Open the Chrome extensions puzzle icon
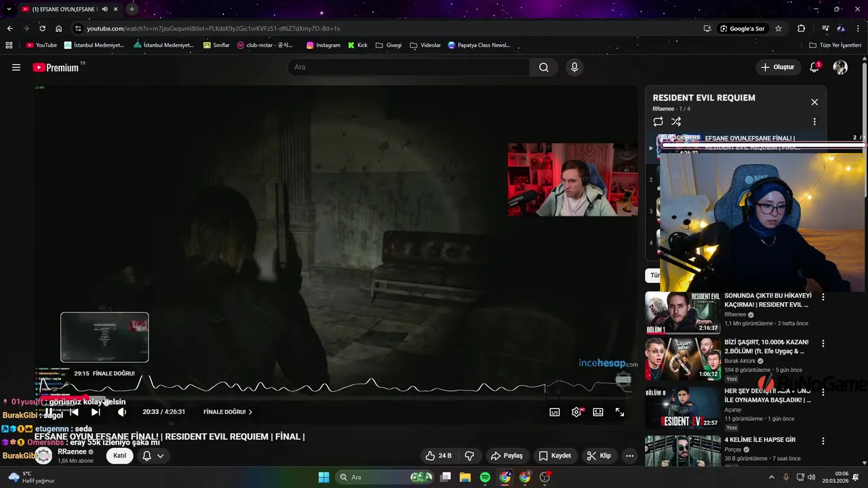The height and width of the screenshot is (488, 868). pos(802,28)
